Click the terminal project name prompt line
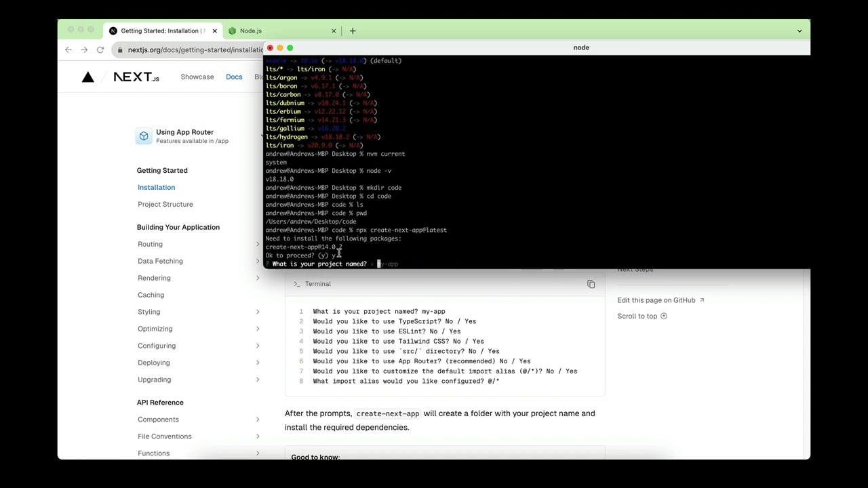Screen dimensions: 868x488 (x=332, y=264)
